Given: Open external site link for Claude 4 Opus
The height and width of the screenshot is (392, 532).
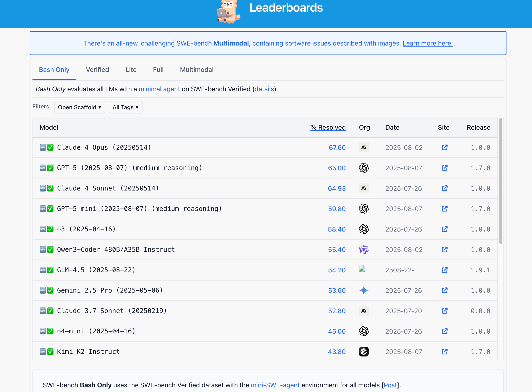Looking at the screenshot, I should coord(444,148).
